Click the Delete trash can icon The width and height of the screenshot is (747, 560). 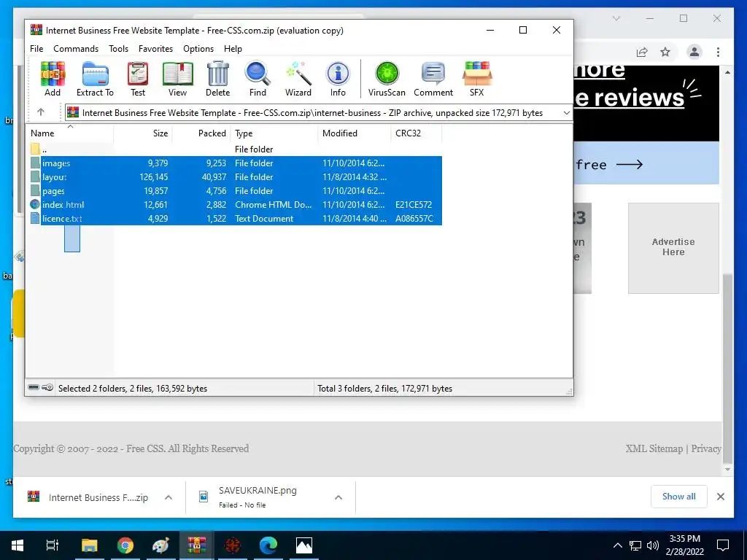click(x=217, y=79)
